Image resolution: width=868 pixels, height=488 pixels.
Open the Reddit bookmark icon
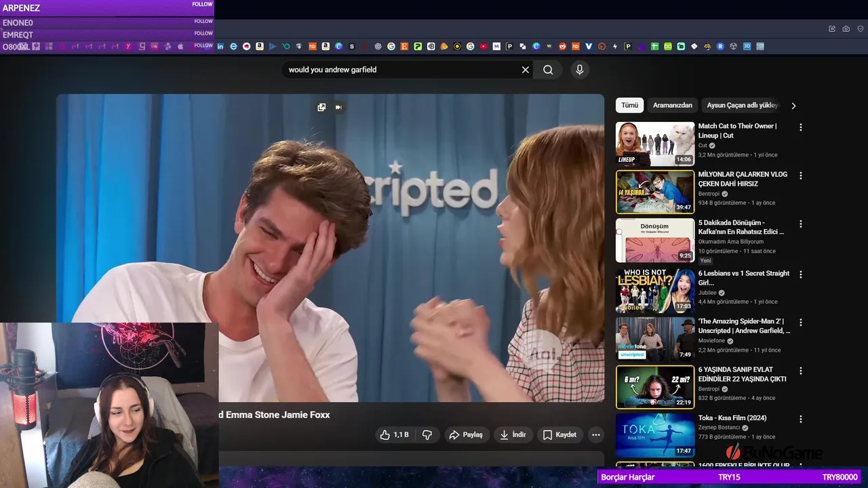coord(563,46)
